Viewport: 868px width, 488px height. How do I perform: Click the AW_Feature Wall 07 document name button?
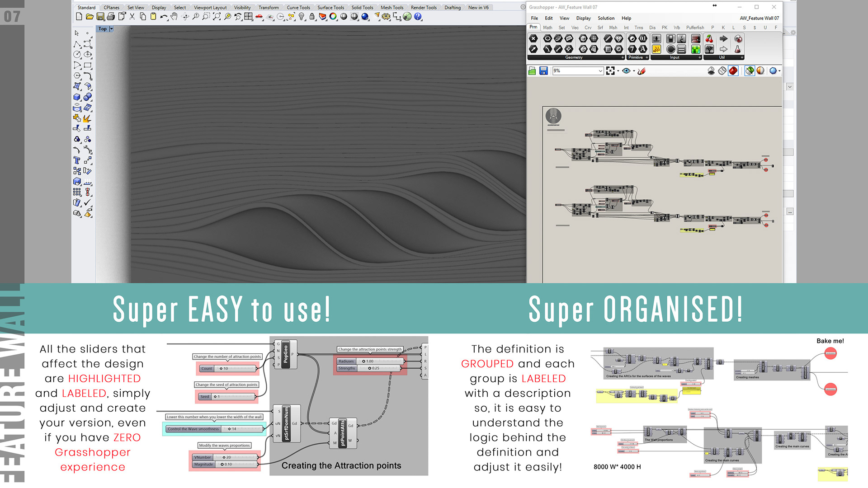(759, 19)
